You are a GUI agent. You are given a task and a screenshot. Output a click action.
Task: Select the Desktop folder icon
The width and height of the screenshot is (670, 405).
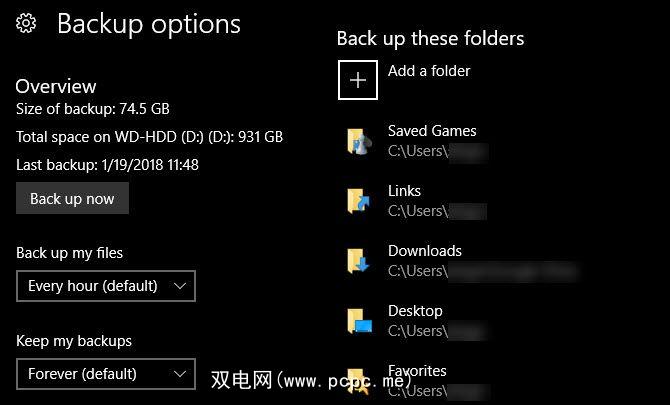358,321
